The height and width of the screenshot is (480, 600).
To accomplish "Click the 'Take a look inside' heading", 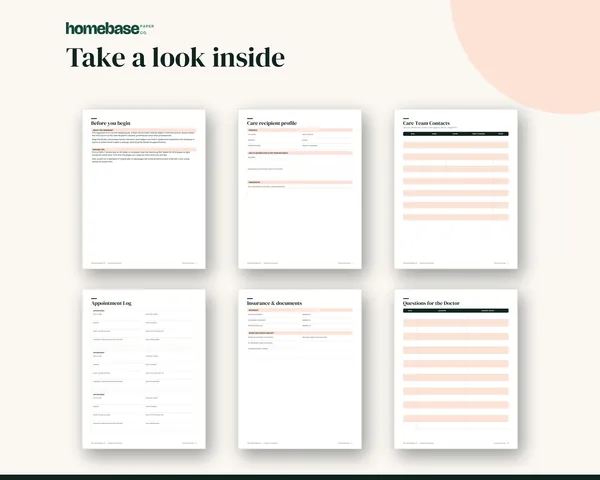I will pyautogui.click(x=175, y=57).
